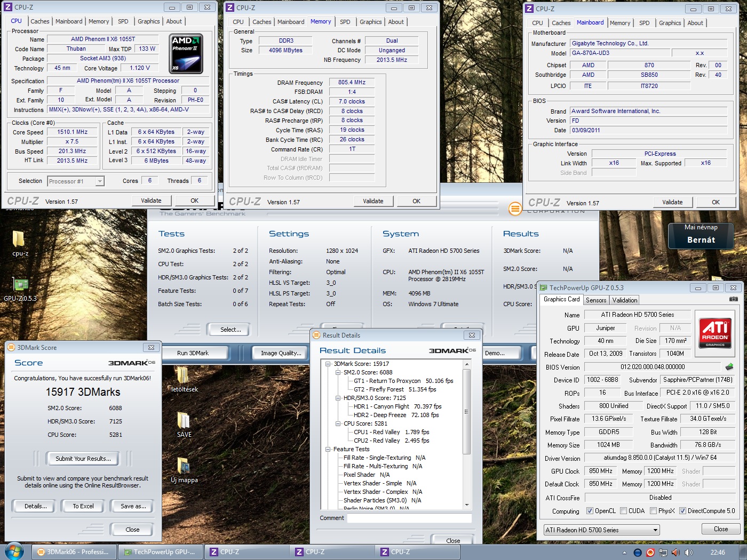
Task: Collapse the HDR/SM3.0 Score: 7125 node
Action: coord(338,398)
